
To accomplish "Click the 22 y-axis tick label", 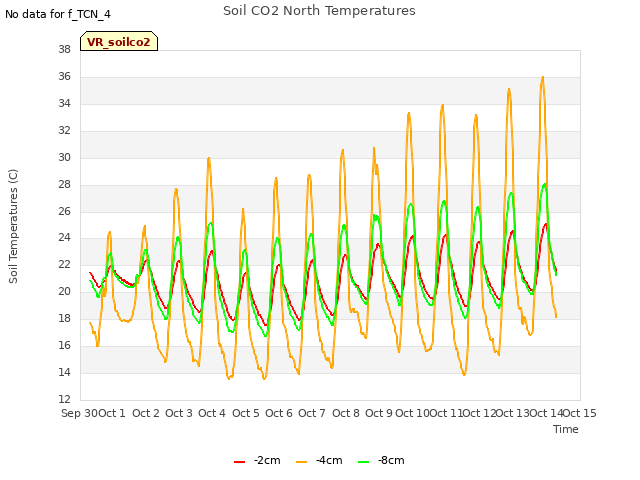I will [x=64, y=264].
